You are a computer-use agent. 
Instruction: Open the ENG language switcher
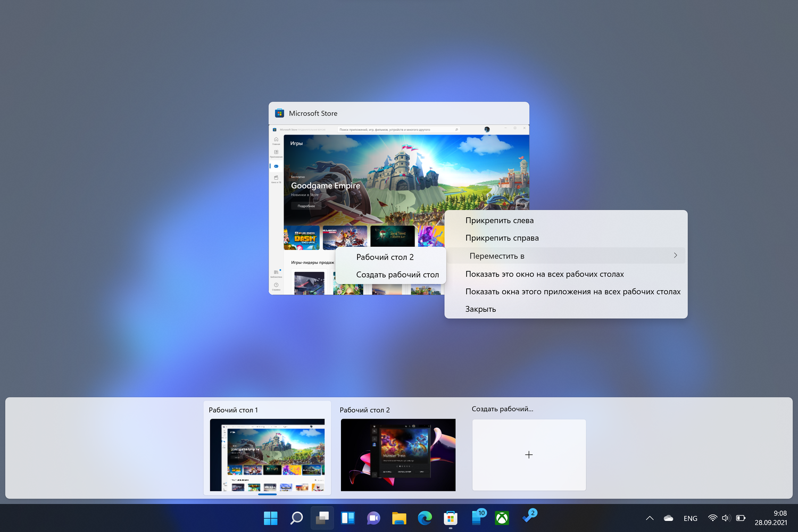click(691, 518)
